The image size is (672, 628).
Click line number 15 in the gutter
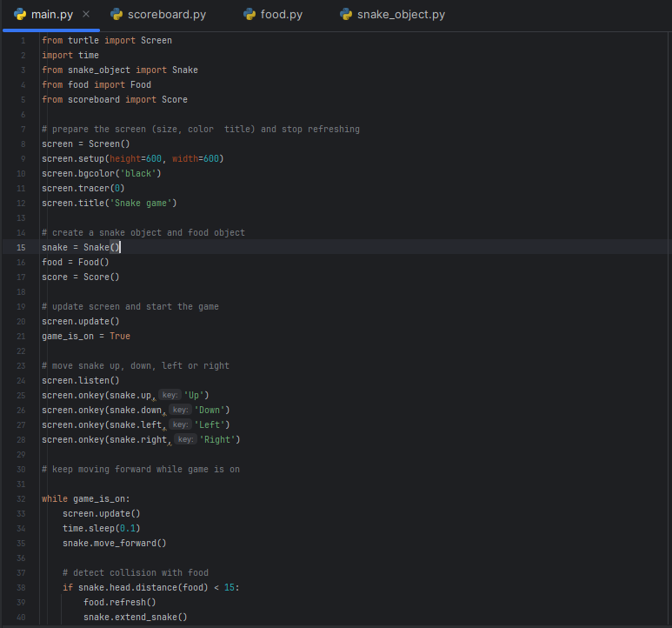click(x=21, y=247)
